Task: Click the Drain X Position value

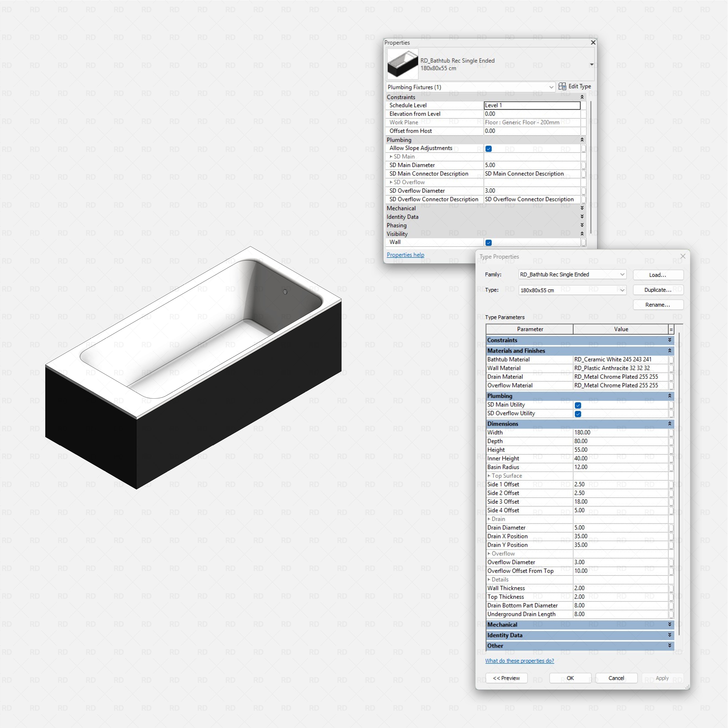Action: 620,536
